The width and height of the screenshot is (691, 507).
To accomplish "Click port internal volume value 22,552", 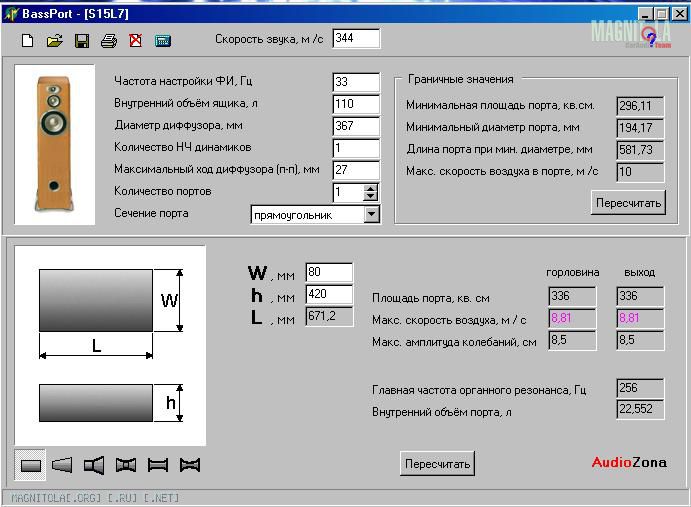I will [640, 409].
